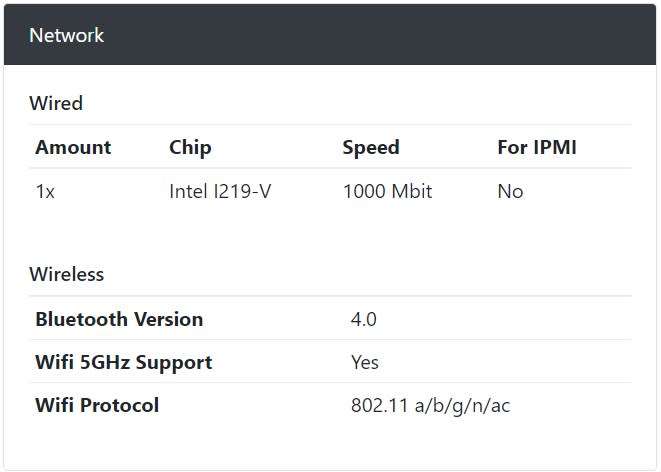Select the 1x amount cell

(x=45, y=192)
